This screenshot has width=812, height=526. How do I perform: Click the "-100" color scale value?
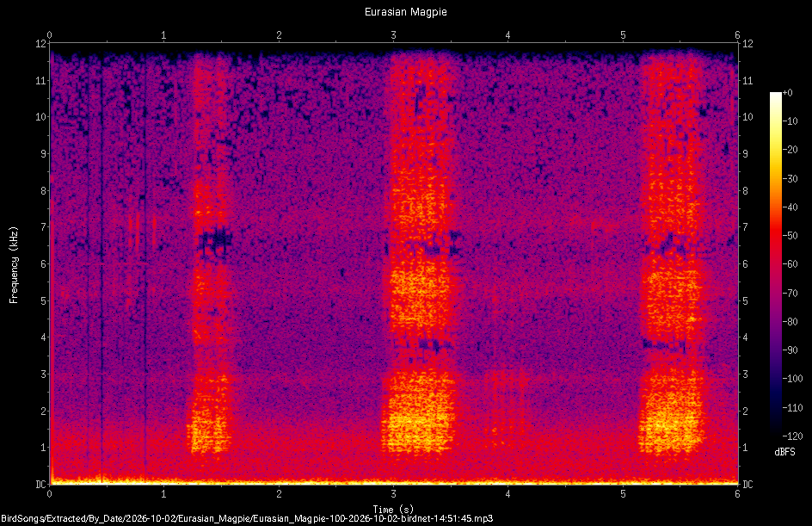click(792, 379)
